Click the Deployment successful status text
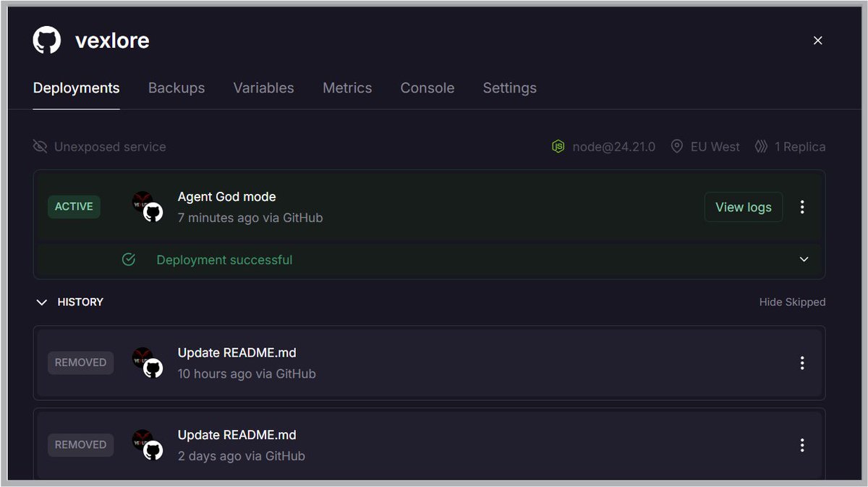 point(224,260)
